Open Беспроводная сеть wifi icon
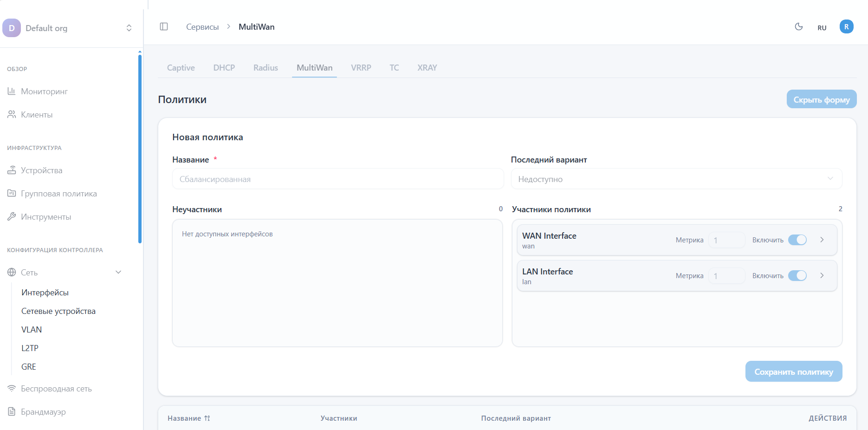The image size is (868, 430). 12,389
